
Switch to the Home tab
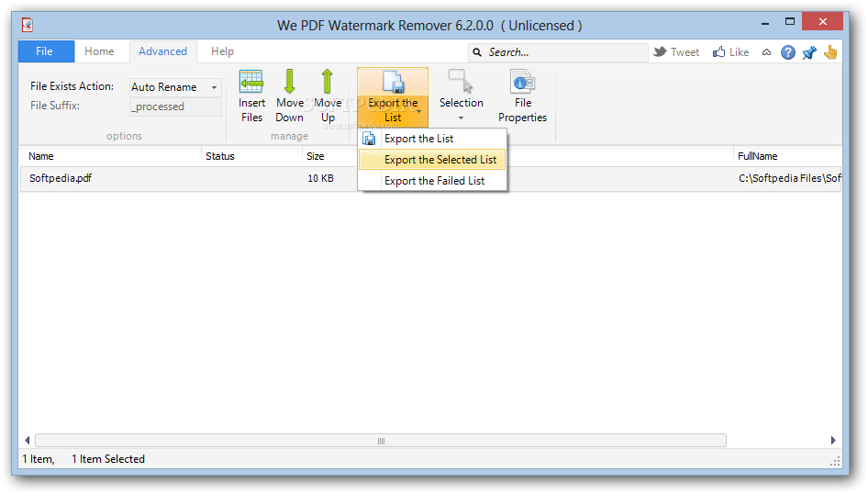point(99,51)
